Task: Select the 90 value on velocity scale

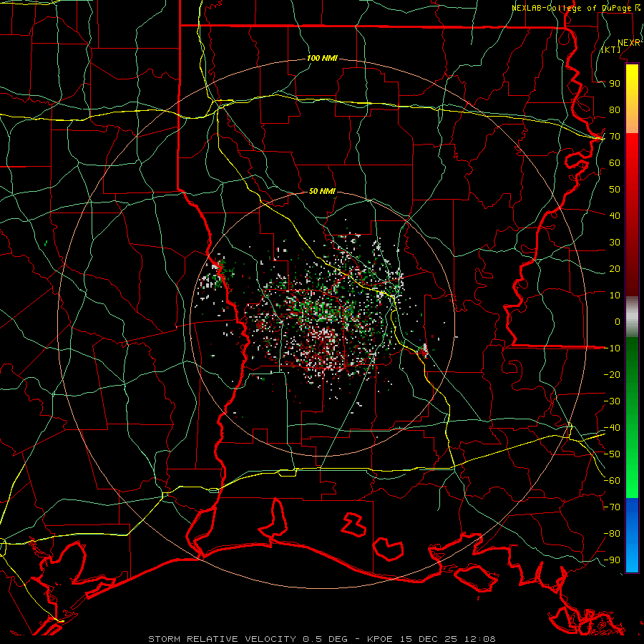Action: pos(615,84)
